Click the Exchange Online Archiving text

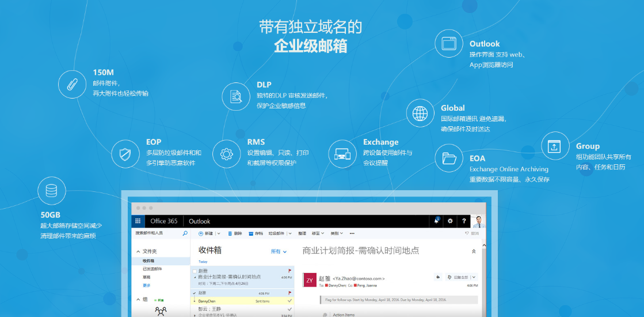tap(509, 169)
